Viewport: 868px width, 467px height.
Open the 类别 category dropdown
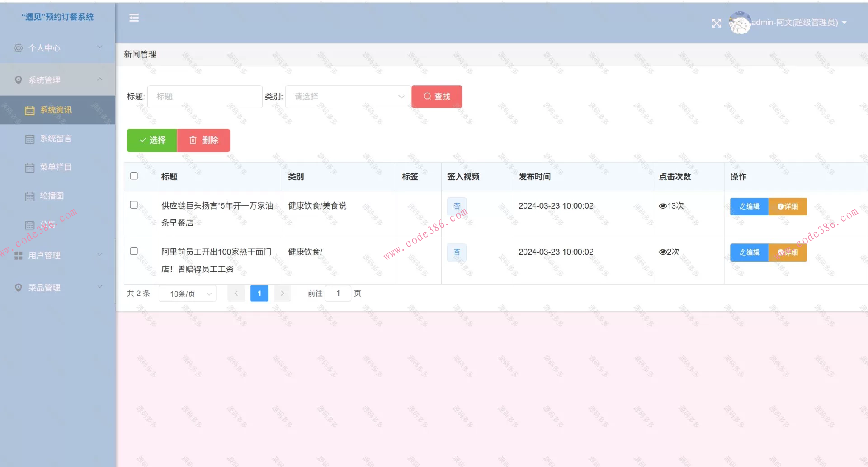point(347,96)
